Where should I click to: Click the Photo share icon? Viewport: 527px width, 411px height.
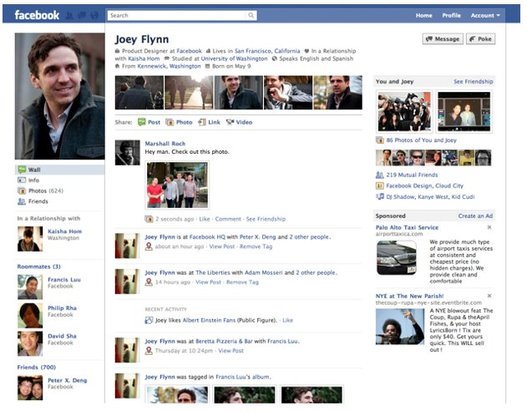[169, 122]
